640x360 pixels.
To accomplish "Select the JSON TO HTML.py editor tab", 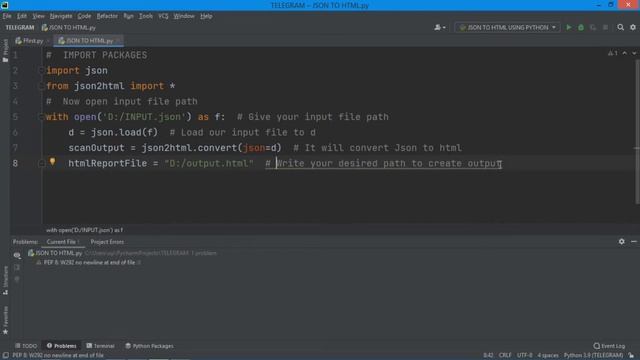I will click(89, 40).
